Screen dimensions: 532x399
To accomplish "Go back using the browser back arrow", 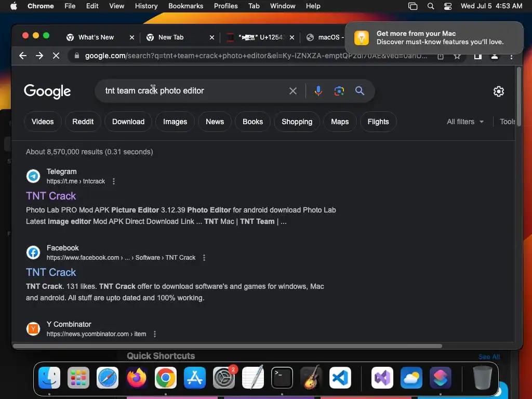I will pos(23,56).
